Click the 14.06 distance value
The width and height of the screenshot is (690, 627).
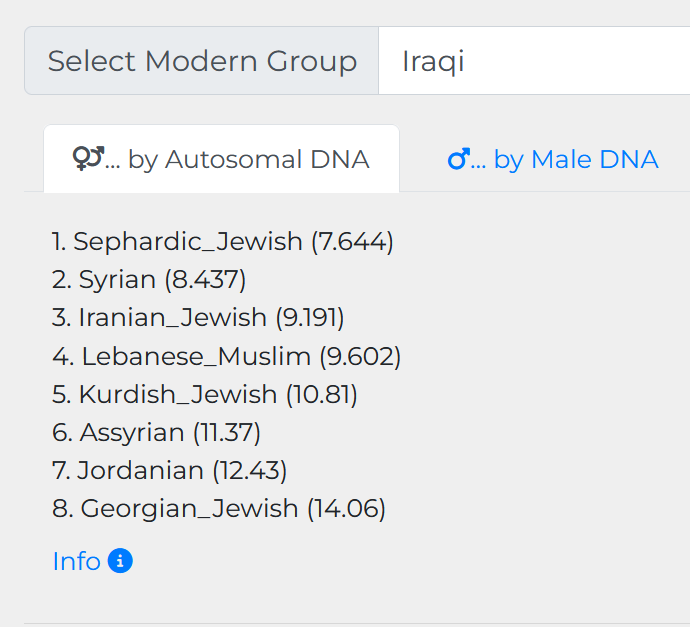tap(346, 508)
